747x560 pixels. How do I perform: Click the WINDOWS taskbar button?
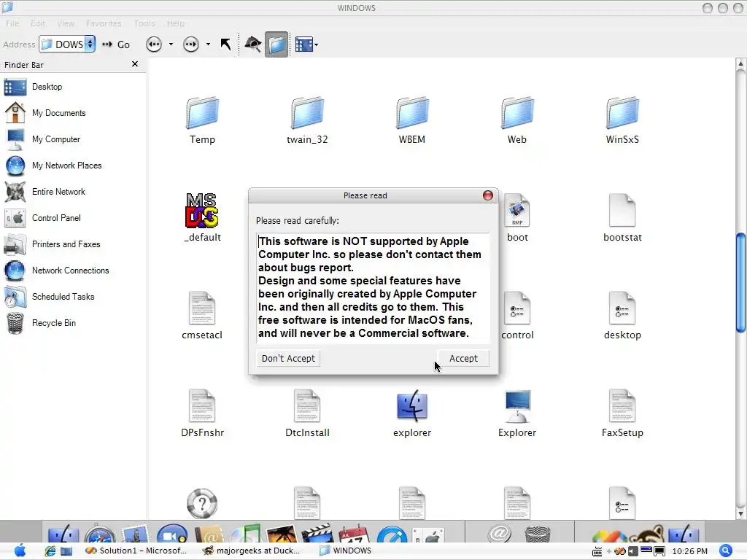pyautogui.click(x=346, y=551)
